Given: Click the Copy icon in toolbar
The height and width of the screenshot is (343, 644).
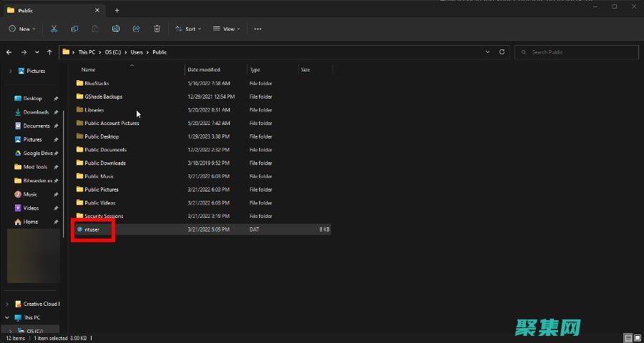Looking at the screenshot, I should tap(74, 29).
